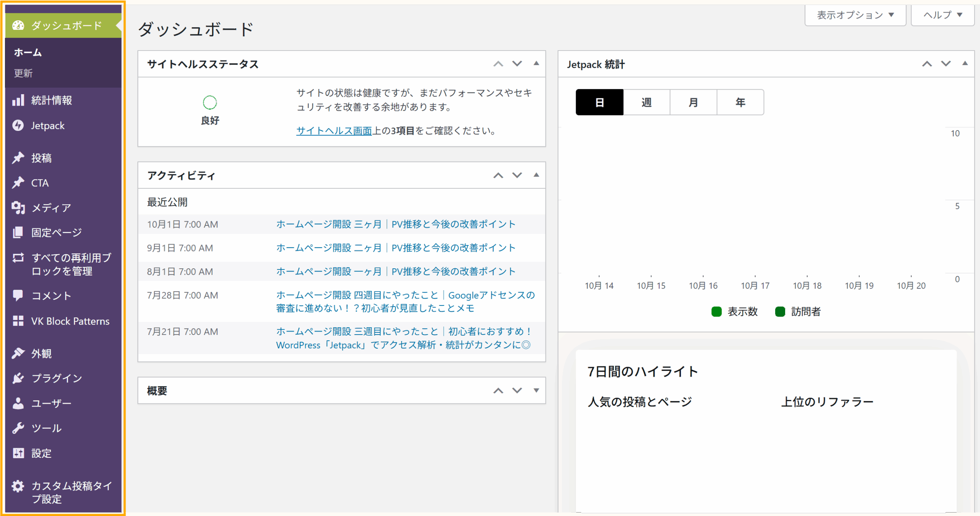Open the 統計情報 bar chart icon
Viewport: 980px width, 516px height.
click(18, 100)
